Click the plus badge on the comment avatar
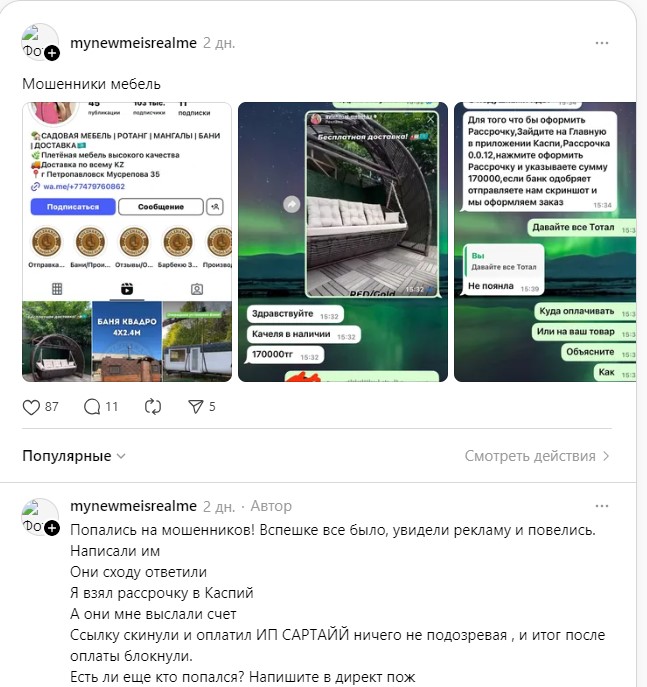Screen dimensions: 647x687 (x=52, y=528)
